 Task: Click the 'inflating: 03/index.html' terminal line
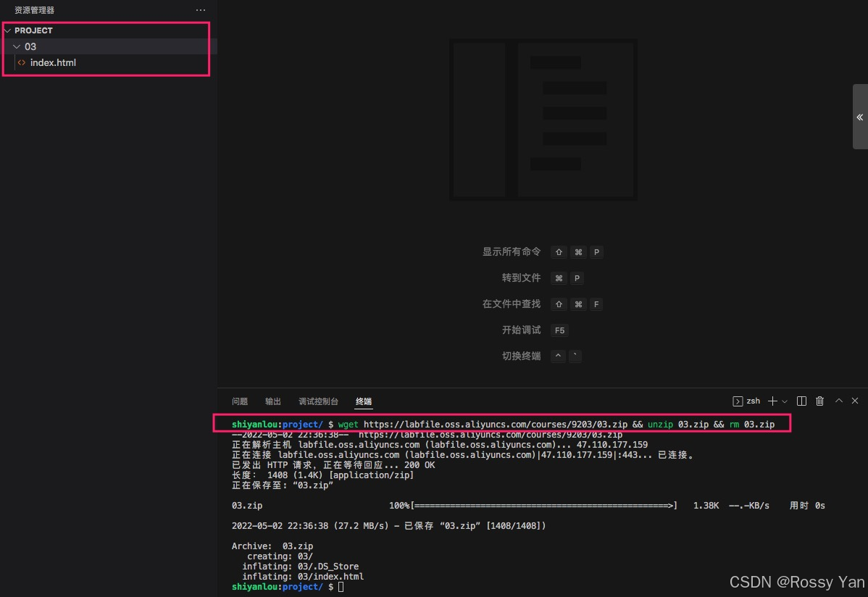(x=303, y=577)
